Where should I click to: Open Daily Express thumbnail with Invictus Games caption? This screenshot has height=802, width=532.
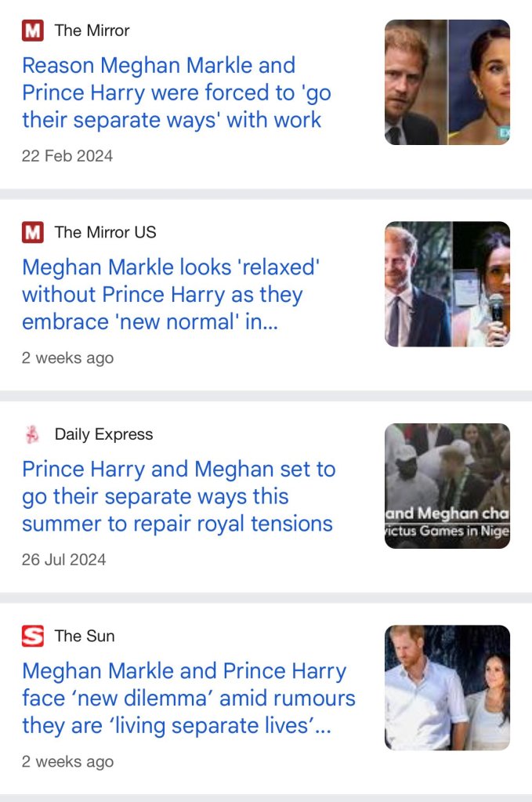tap(447, 485)
